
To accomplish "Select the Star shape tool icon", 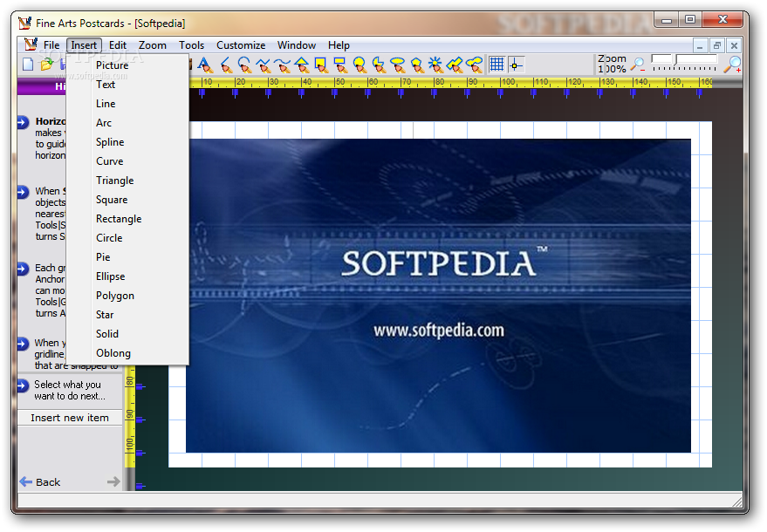I will (x=435, y=65).
